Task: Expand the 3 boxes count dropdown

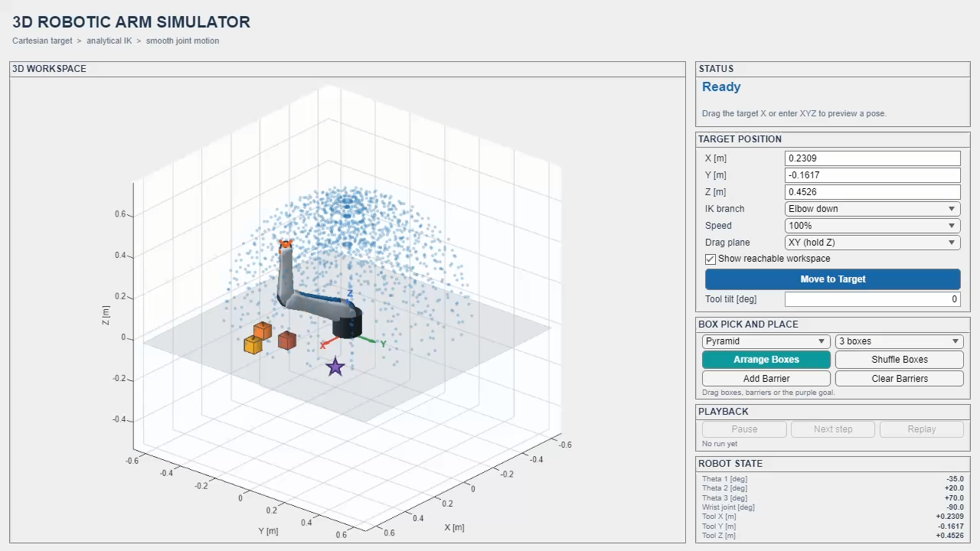Action: [900, 341]
